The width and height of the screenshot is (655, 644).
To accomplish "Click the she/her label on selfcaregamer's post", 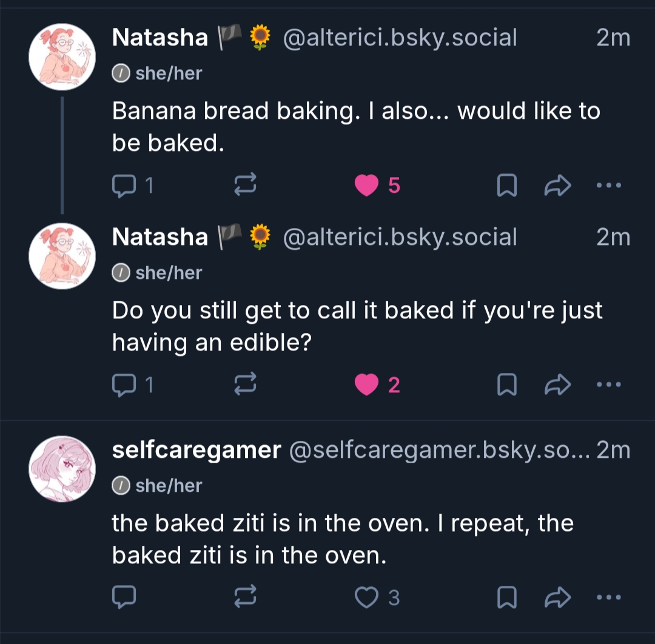I will coord(168,485).
